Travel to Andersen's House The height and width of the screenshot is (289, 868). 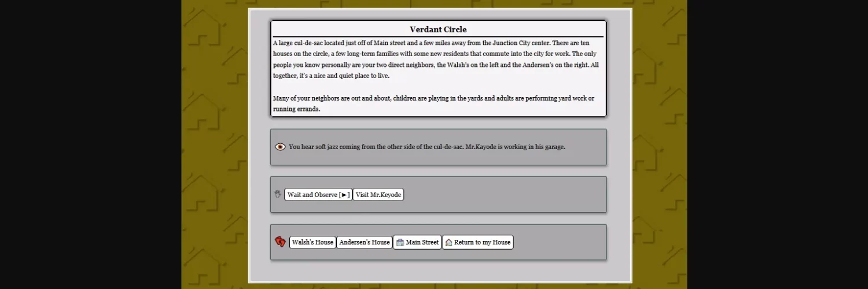[365, 242]
